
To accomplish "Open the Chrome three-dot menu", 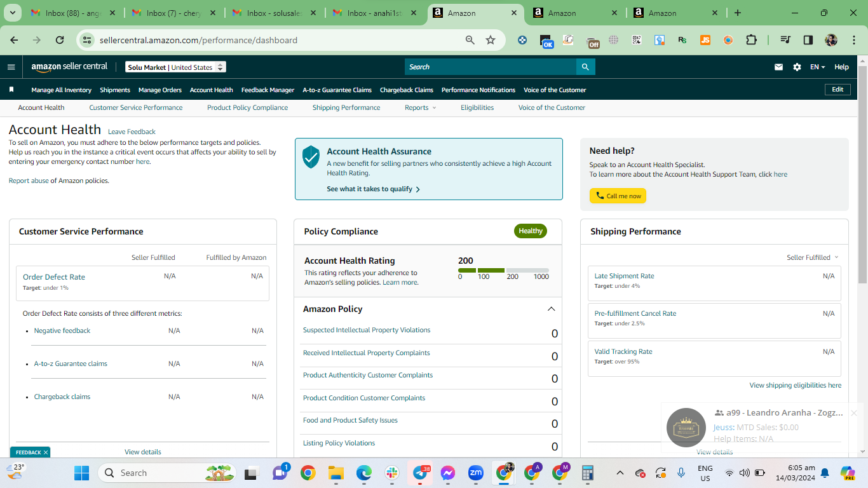I will pyautogui.click(x=853, y=40).
